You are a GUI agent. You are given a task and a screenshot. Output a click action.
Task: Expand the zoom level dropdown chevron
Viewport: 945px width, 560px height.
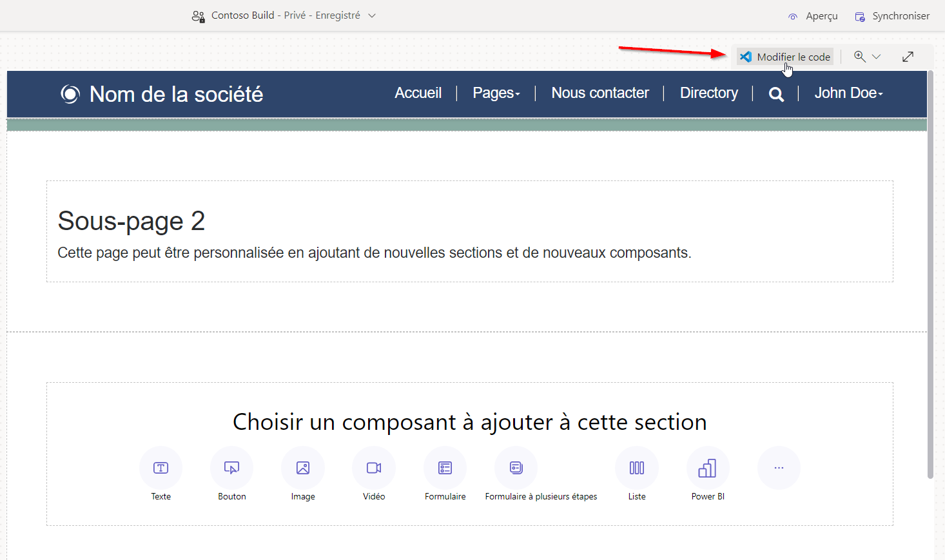(x=877, y=57)
